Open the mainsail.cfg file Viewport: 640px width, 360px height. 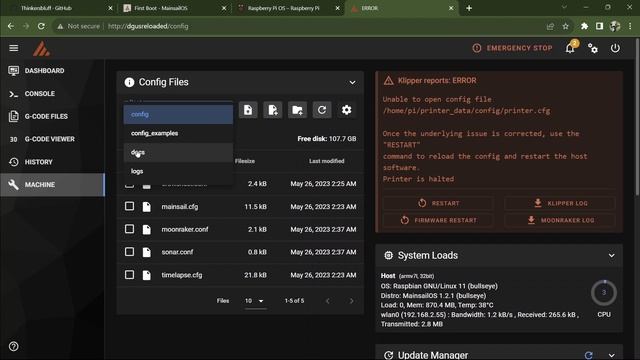[x=180, y=207]
